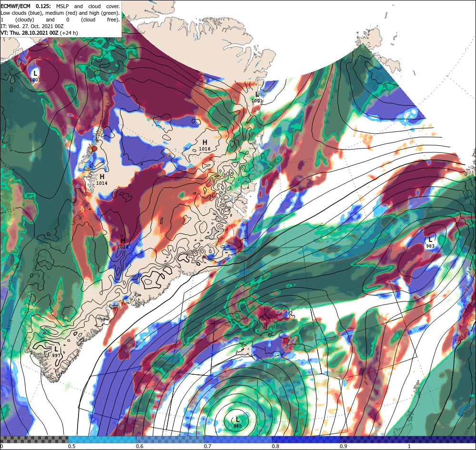
Task: Click the L 1001 low pressure marker
Action: pyautogui.click(x=257, y=97)
